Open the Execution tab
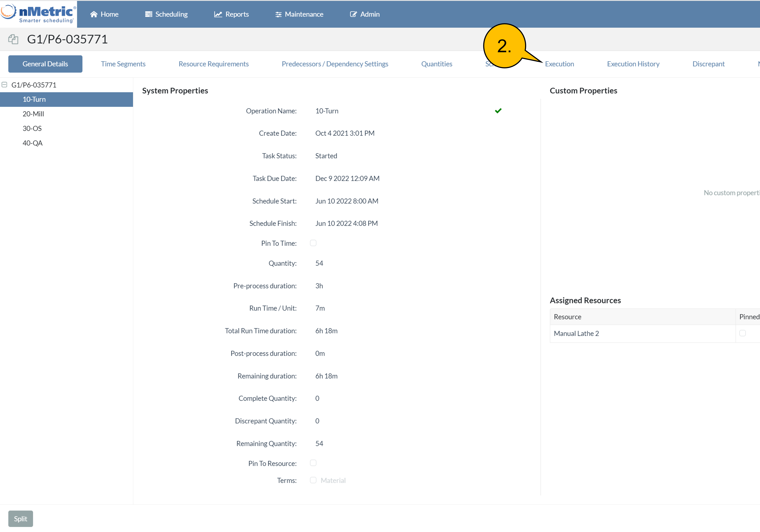The image size is (760, 532). pyautogui.click(x=559, y=64)
